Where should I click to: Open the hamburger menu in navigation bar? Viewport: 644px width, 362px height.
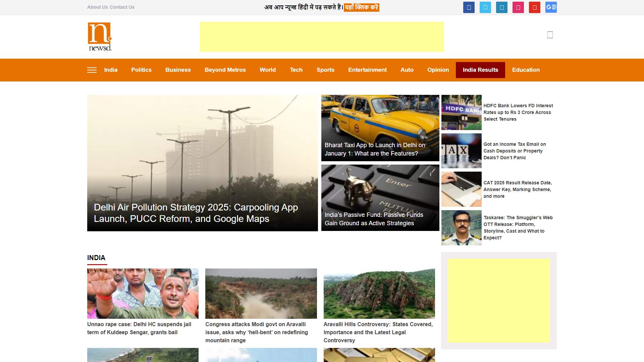(92, 70)
